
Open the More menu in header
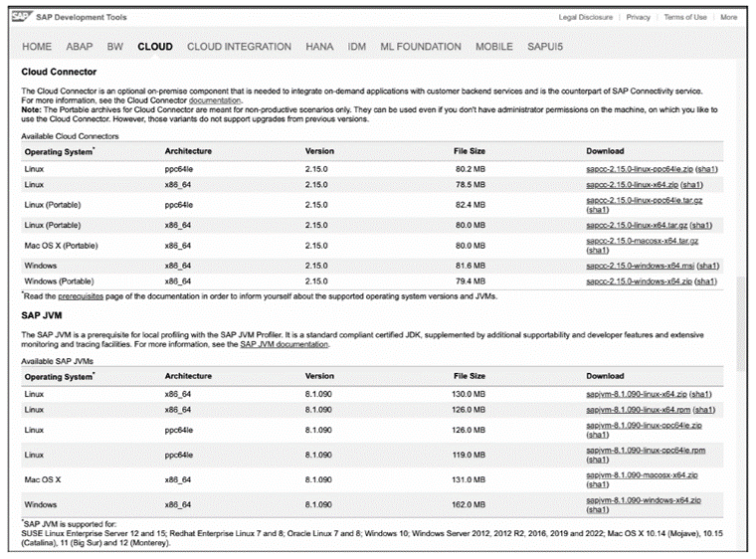click(x=728, y=17)
